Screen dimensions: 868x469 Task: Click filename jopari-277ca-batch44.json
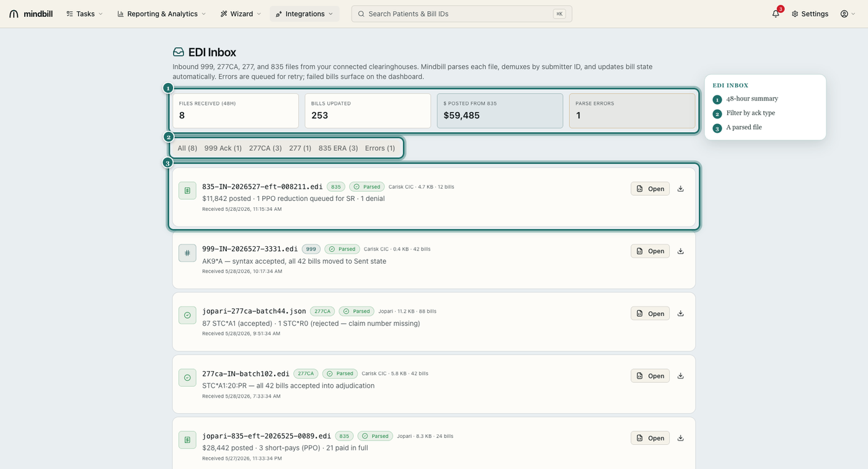coord(254,311)
